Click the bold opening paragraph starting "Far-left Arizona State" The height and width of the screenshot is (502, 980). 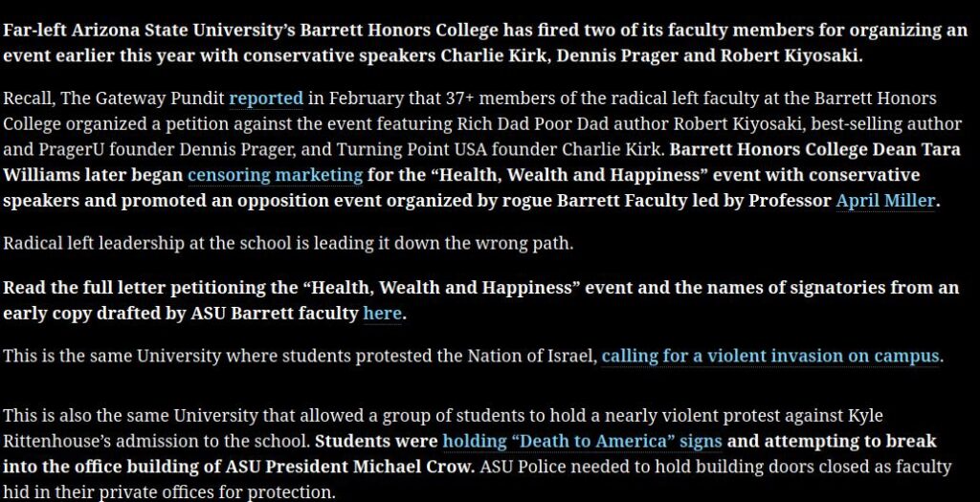(x=485, y=42)
